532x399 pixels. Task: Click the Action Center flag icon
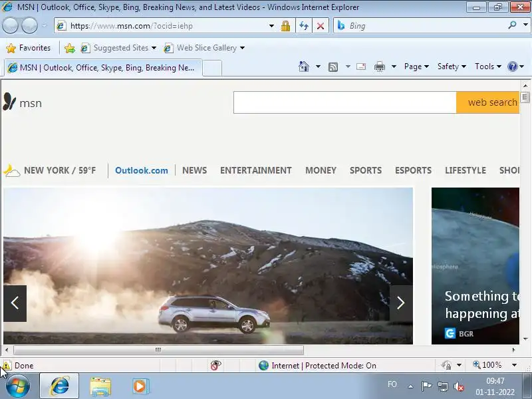(x=426, y=386)
